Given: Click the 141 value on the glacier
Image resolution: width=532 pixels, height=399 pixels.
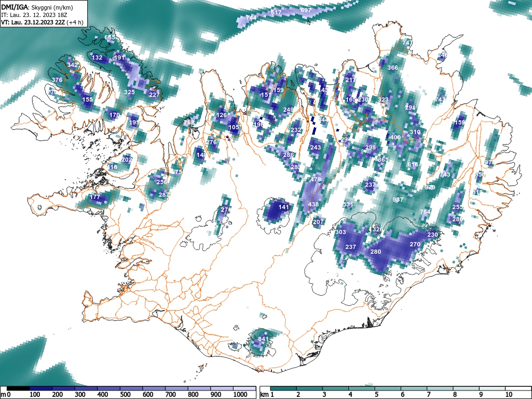Looking at the screenshot, I should [284, 206].
